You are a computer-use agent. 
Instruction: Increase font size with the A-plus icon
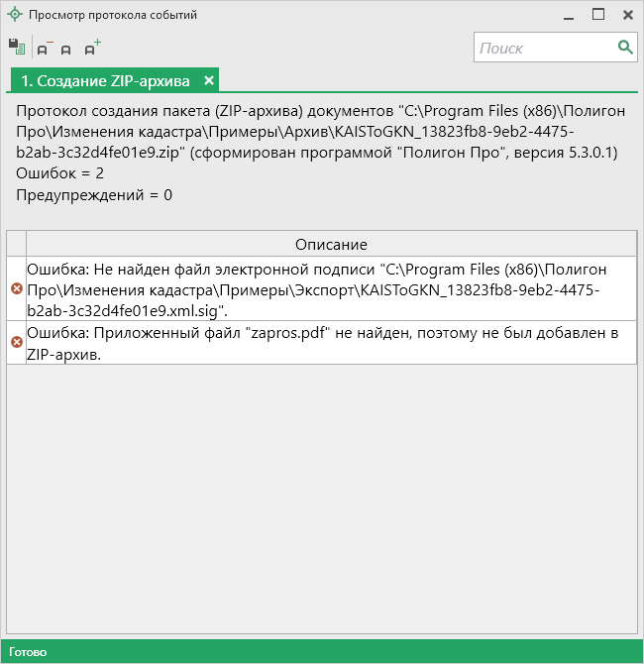coord(91,48)
